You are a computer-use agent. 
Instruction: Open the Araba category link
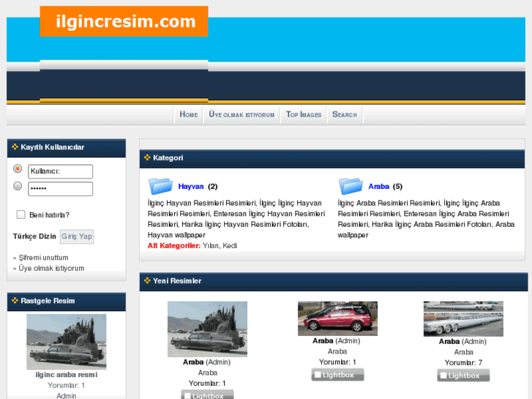tap(378, 187)
